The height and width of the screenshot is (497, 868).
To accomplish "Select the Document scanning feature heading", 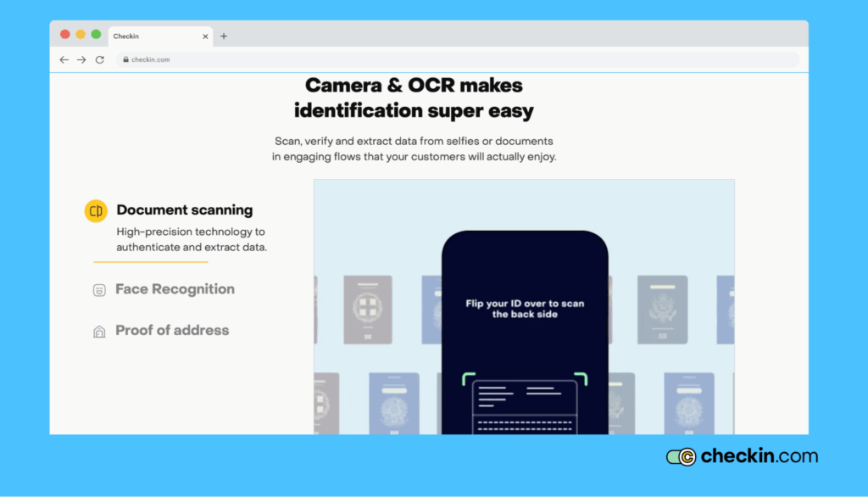I will (184, 210).
